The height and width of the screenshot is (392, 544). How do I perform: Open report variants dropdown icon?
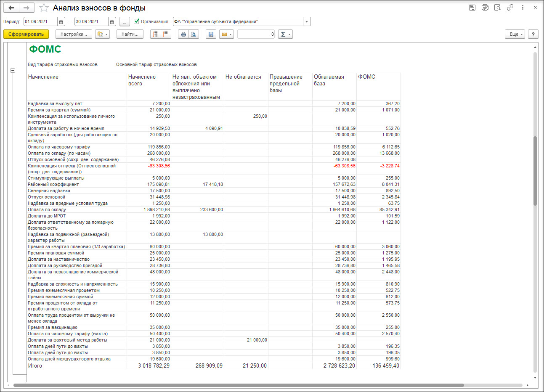pos(102,34)
